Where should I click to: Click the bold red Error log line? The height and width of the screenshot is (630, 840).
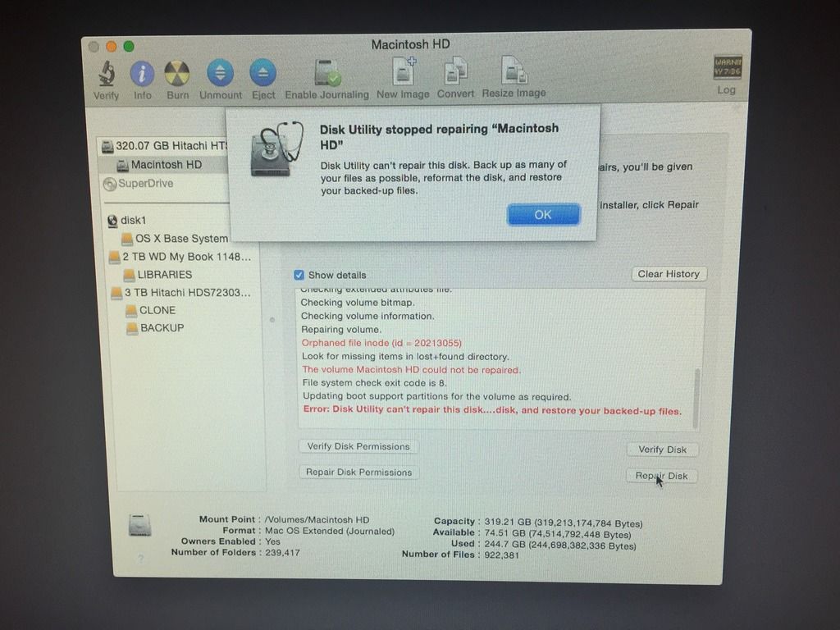(492, 410)
